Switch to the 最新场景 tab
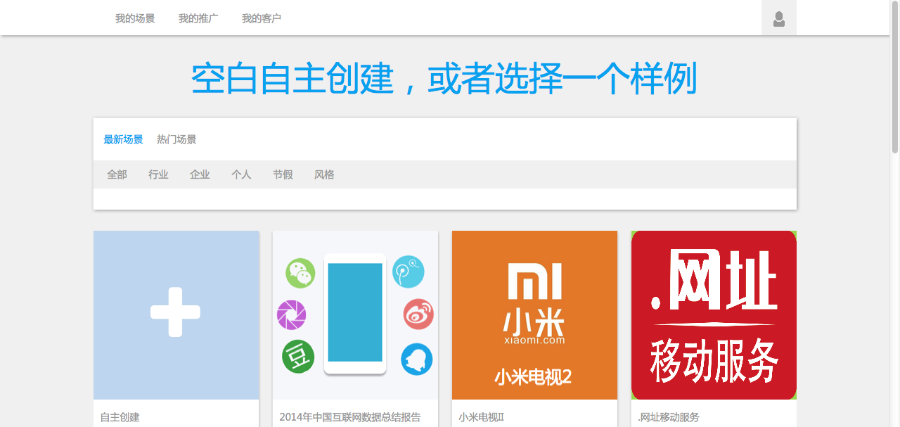Screen dimensions: 900x427 [x=123, y=139]
